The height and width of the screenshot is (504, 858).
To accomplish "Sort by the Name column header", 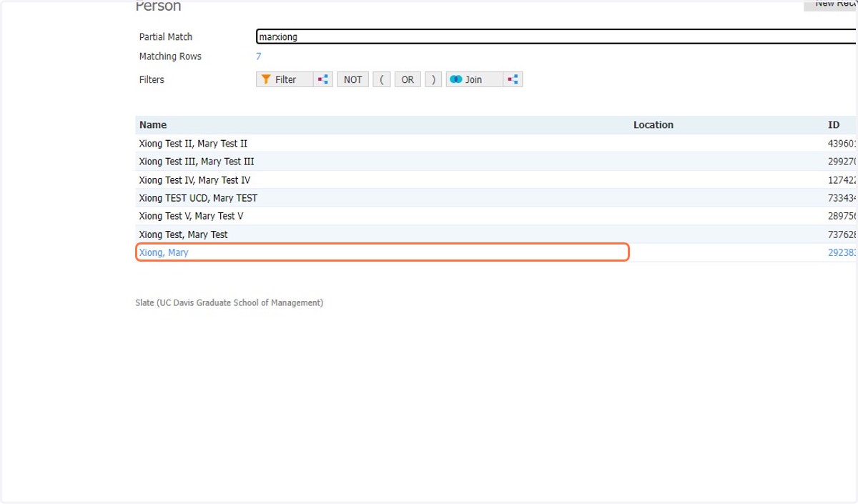I will coord(153,124).
